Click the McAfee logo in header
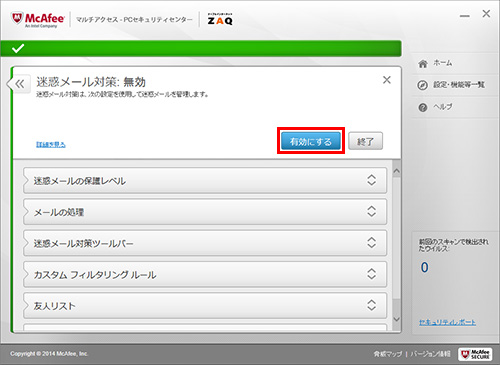Screen dimensions: 500x365 pos(37,20)
